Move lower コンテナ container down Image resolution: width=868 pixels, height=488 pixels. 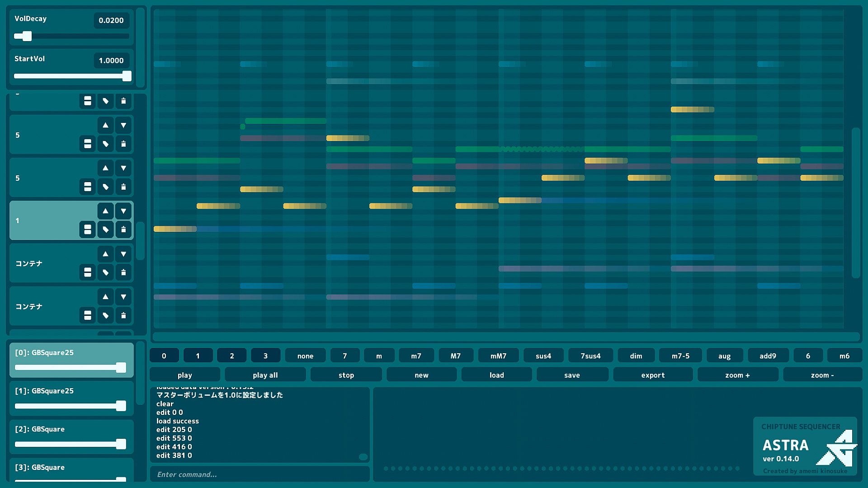[x=123, y=297]
